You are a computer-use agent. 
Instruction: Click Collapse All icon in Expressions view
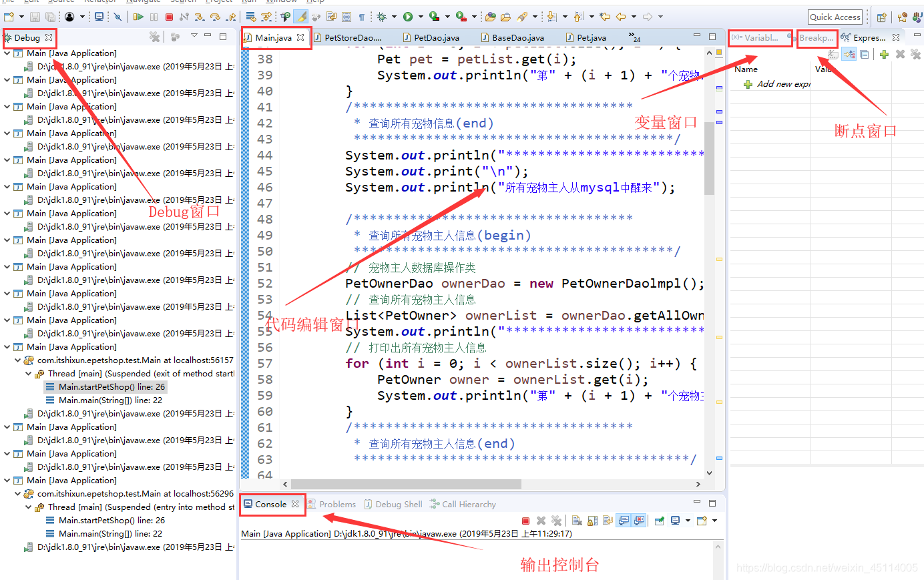(x=865, y=55)
